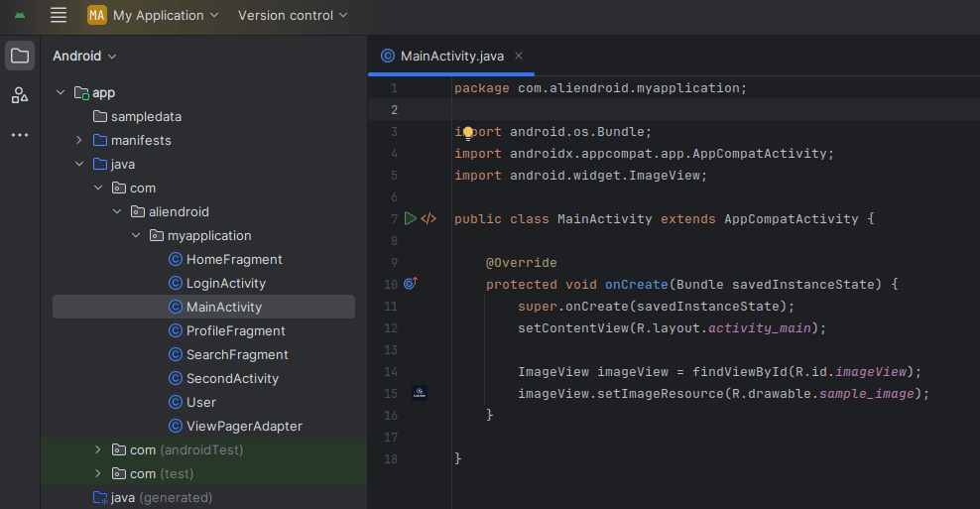Screen dimensions: 980x509
Task: Select MainActivity in the project tree
Action: tap(203, 307)
